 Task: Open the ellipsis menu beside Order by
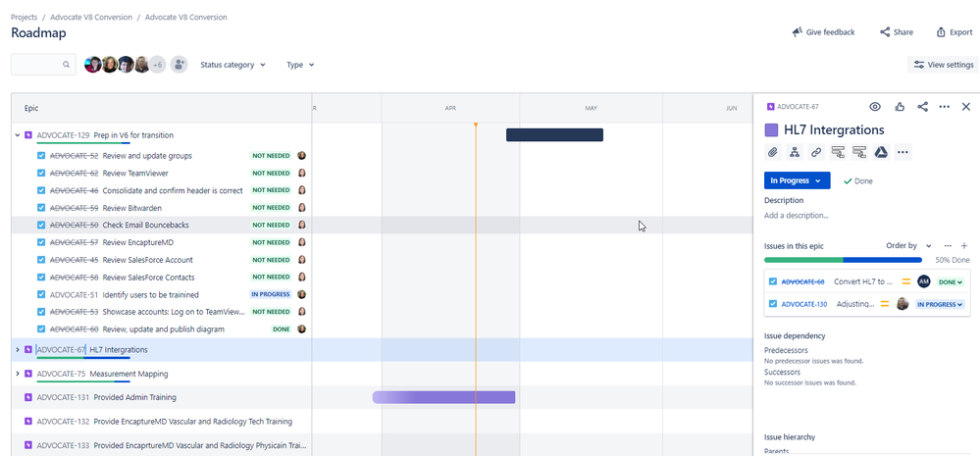948,246
